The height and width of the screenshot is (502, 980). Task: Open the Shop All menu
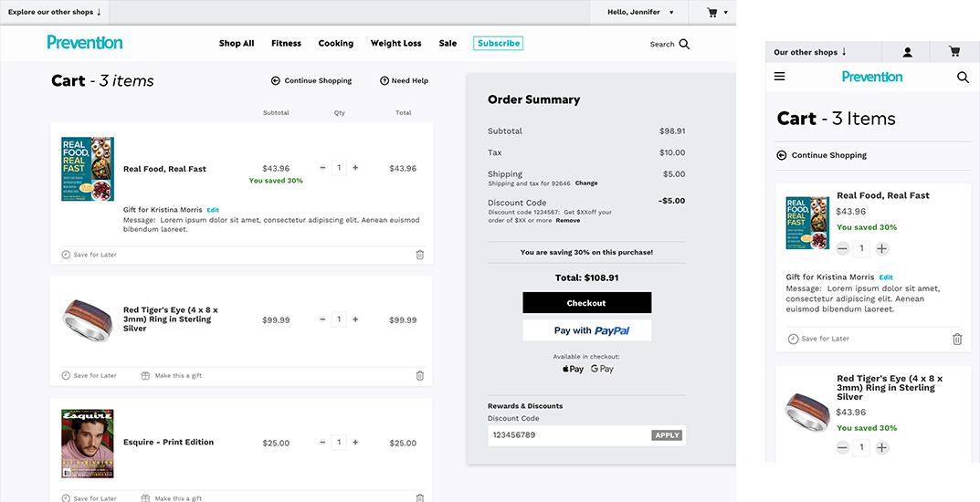[x=237, y=44]
